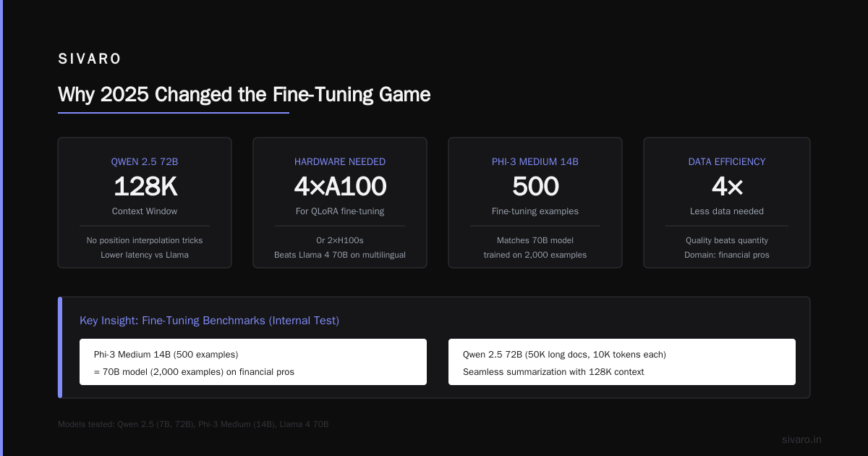The width and height of the screenshot is (868, 456).
Task: Click the 4×A100 hardware figure
Action: (340, 187)
